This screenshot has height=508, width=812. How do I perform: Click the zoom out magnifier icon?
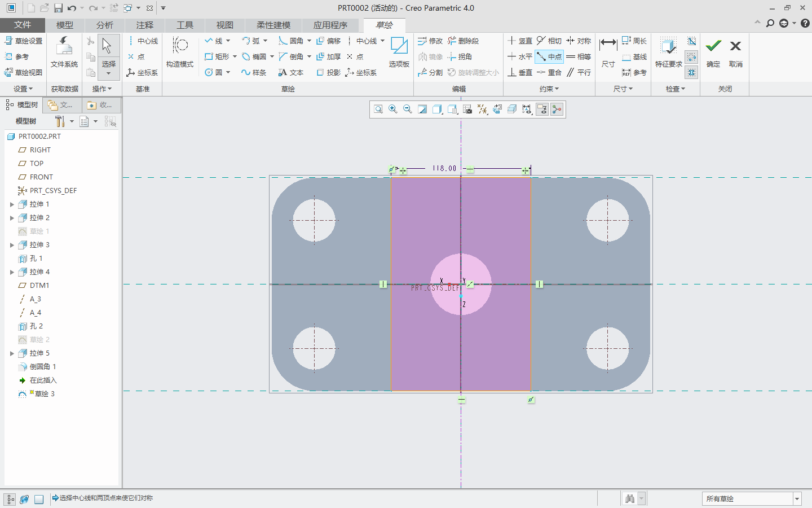pyautogui.click(x=408, y=110)
